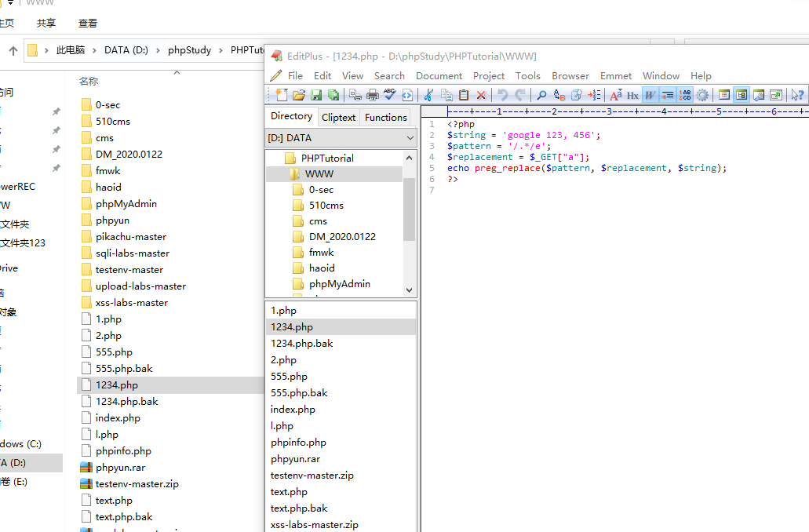Screen dimensions: 809x532
Task: Toggle Word Wrap button in toolbar
Action: click(x=650, y=95)
